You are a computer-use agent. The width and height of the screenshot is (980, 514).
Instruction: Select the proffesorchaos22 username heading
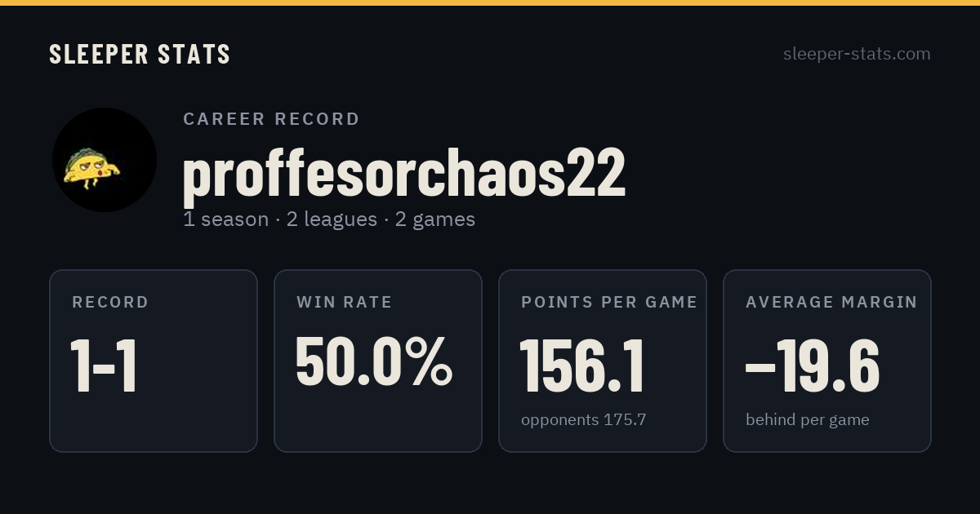click(x=404, y=173)
